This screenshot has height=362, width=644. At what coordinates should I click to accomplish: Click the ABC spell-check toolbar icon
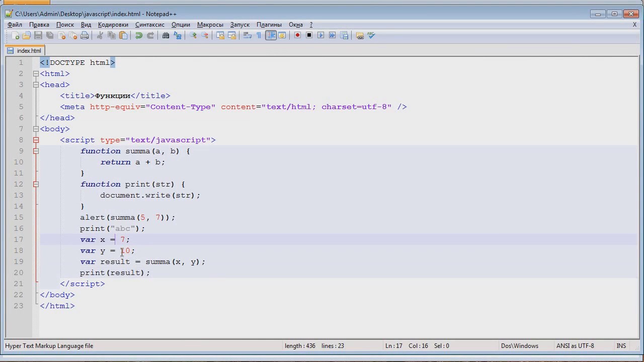pyautogui.click(x=371, y=35)
